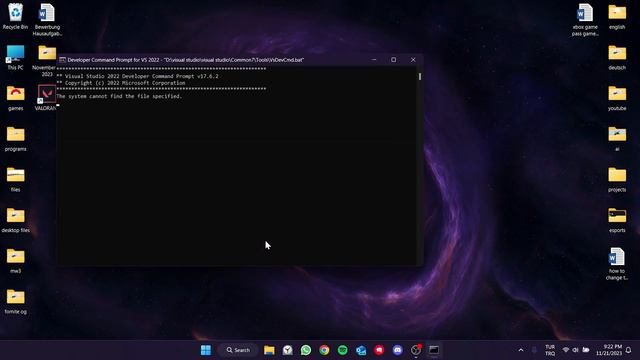Click the microphone tray icon

click(534, 350)
